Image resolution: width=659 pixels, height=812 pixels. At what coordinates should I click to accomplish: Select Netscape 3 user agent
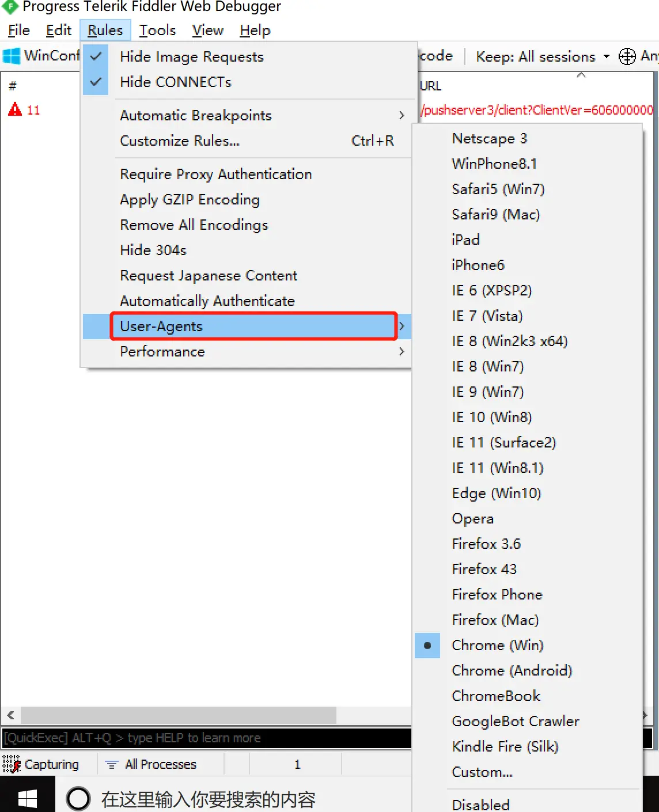pyautogui.click(x=527, y=138)
